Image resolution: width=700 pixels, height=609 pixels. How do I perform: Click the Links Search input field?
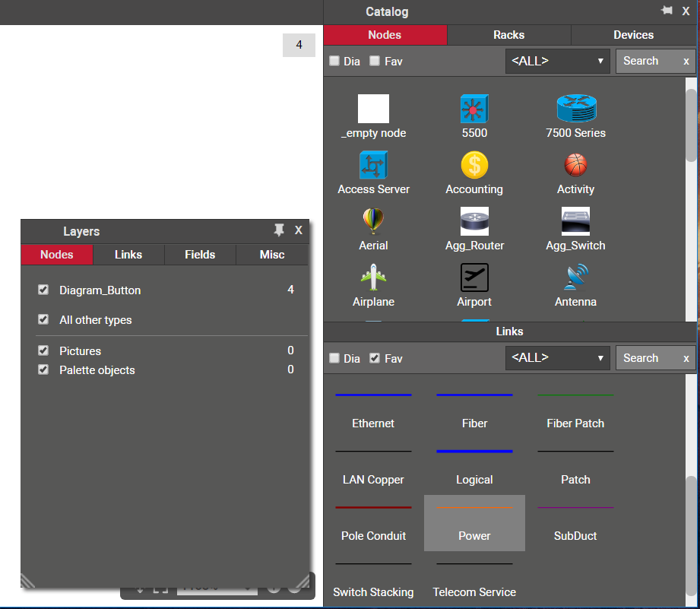point(646,358)
